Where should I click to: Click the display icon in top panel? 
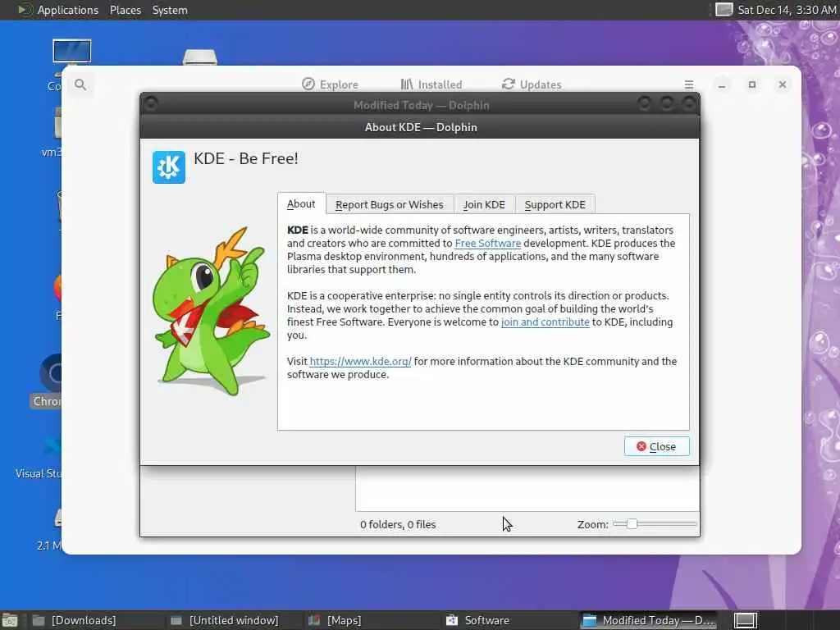(x=724, y=10)
